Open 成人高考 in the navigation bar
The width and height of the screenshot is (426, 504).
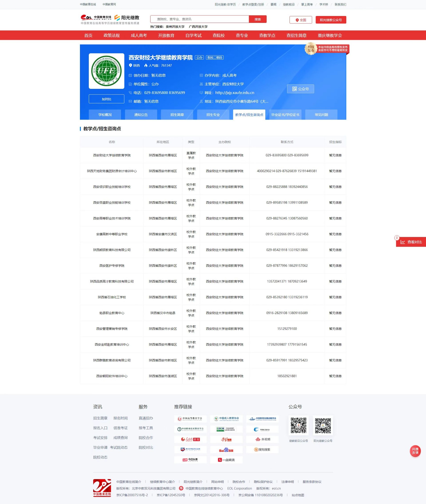[x=139, y=35]
